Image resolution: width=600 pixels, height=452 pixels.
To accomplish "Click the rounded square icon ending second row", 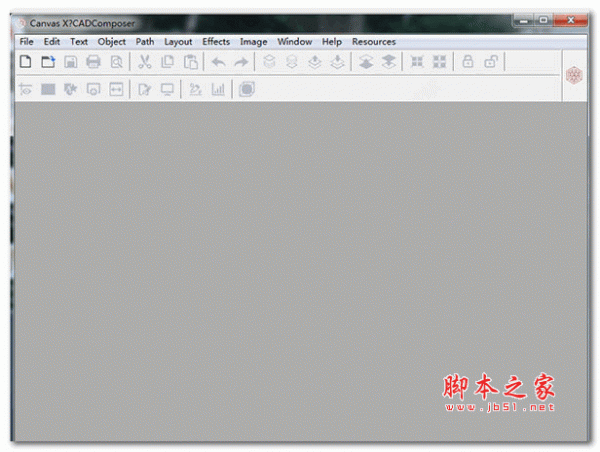I will [247, 89].
